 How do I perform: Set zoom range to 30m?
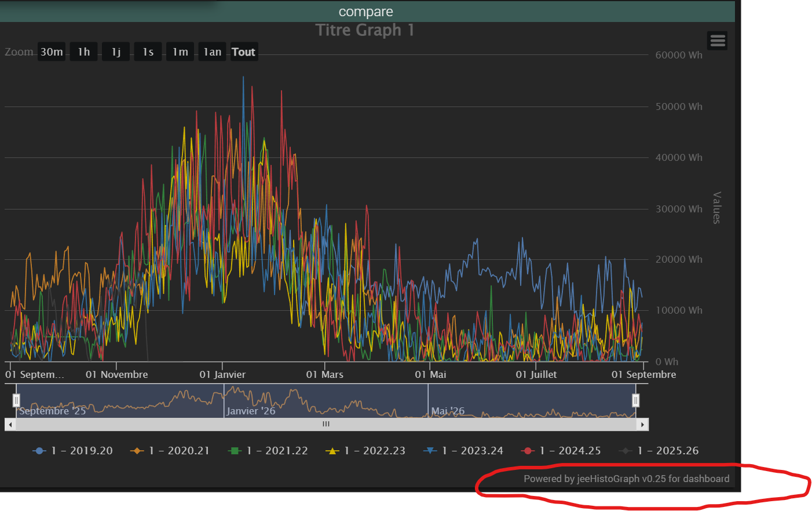(x=52, y=52)
